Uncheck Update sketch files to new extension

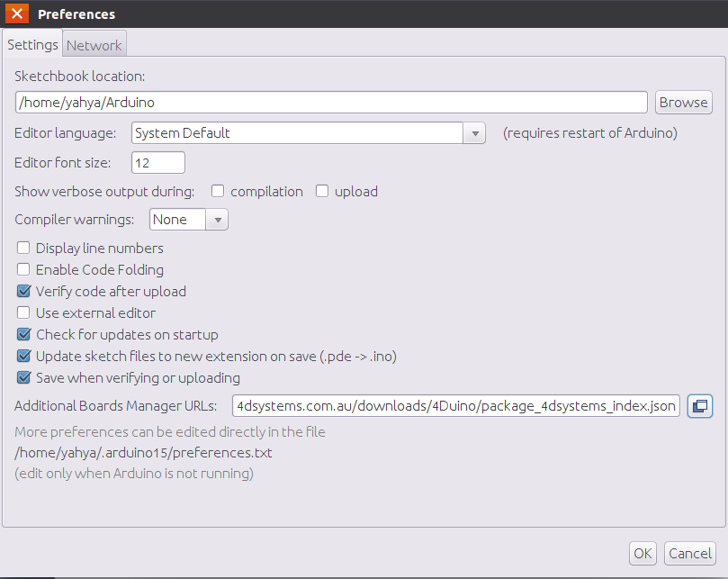(23, 356)
